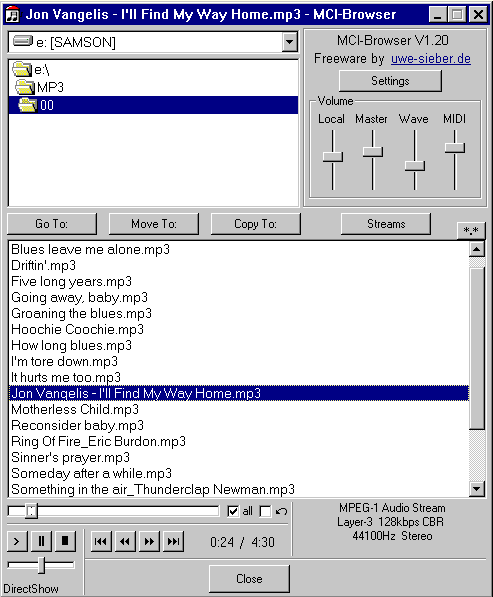Enable the repeat checkbox beside loop arrow

coord(265,511)
